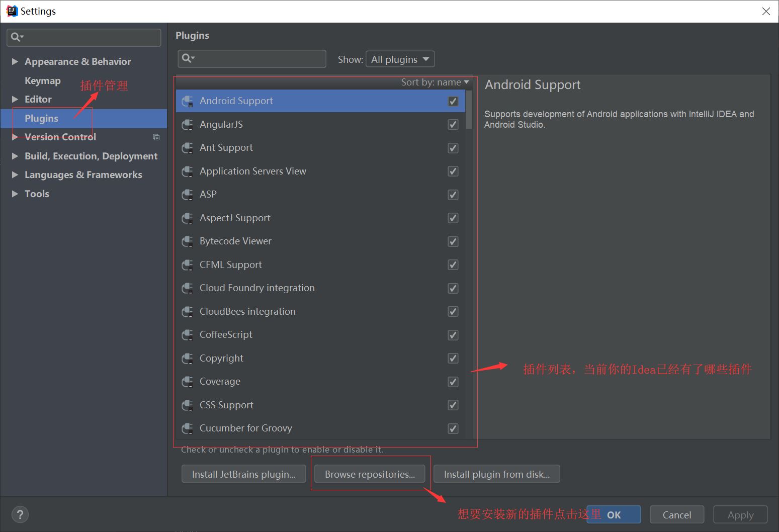
Task: Expand the Appearance & Behavior arrow
Action: point(15,61)
